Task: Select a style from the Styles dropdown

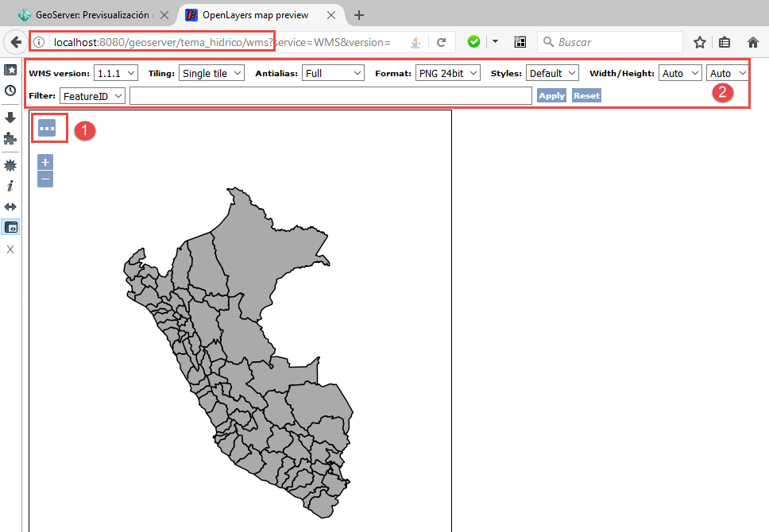Action: pyautogui.click(x=551, y=72)
